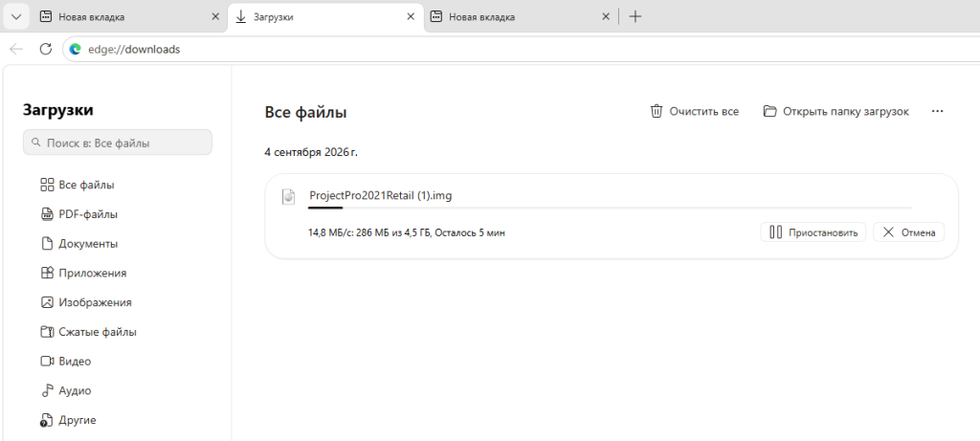Screen dimensions: 980x441
Task: Click the Все файлы main heading
Action: pyautogui.click(x=305, y=113)
